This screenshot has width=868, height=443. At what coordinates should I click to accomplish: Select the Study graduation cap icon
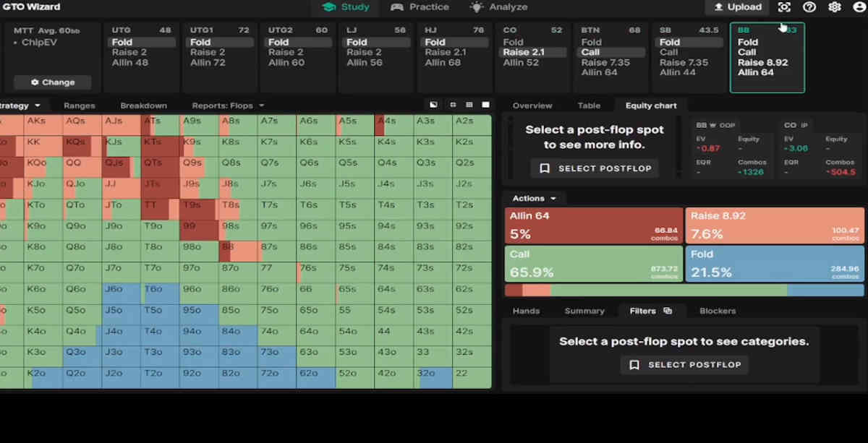329,7
